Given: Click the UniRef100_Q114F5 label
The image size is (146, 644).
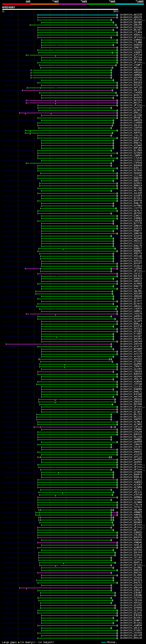Looking at the screenshot, I should (131, 321).
